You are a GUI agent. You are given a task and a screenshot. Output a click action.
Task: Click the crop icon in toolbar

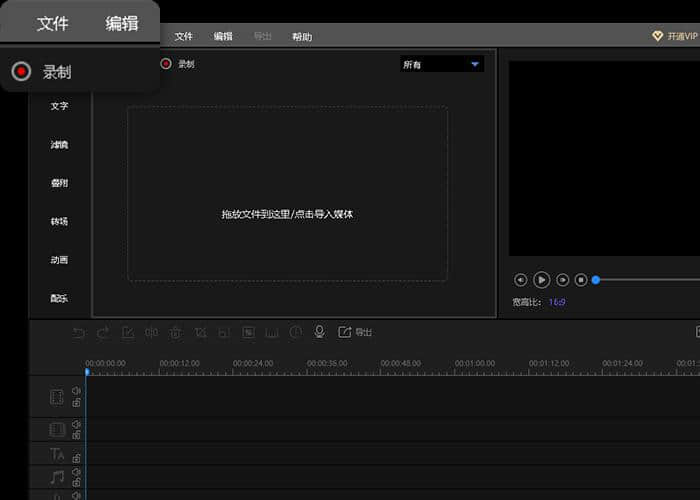pos(200,332)
